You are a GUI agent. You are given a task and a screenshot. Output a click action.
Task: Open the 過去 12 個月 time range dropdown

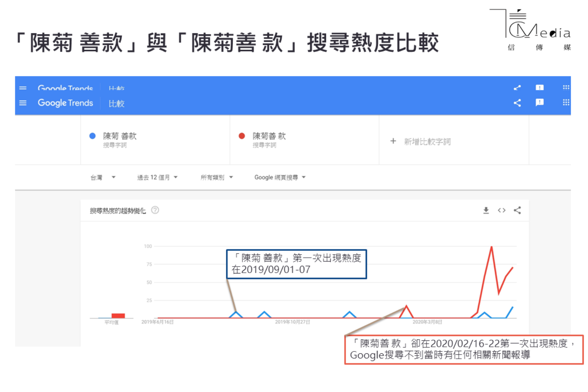click(157, 177)
